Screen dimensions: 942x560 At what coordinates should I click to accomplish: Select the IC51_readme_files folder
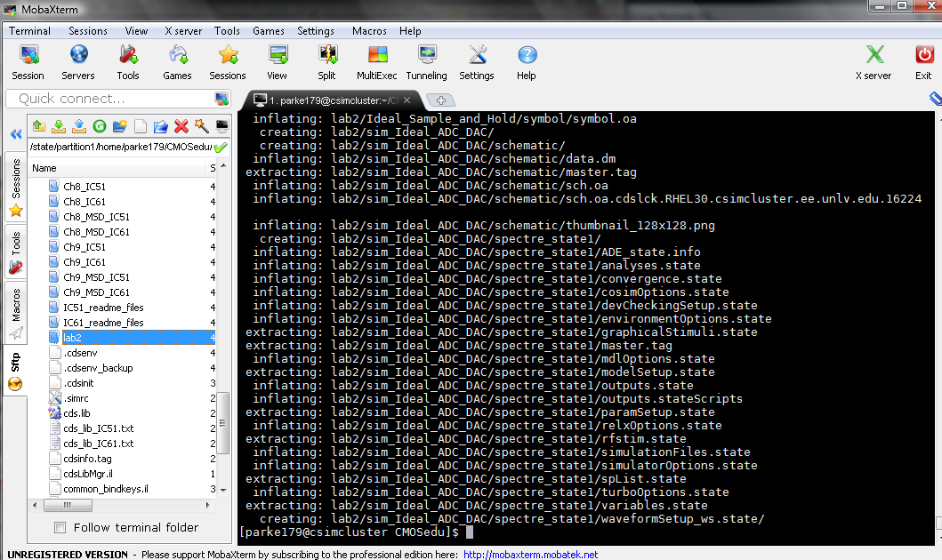coord(103,308)
